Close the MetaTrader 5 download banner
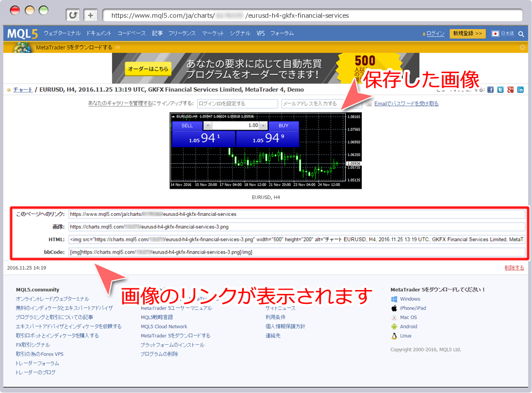Viewport: 532px width, 393px height. coord(523,48)
